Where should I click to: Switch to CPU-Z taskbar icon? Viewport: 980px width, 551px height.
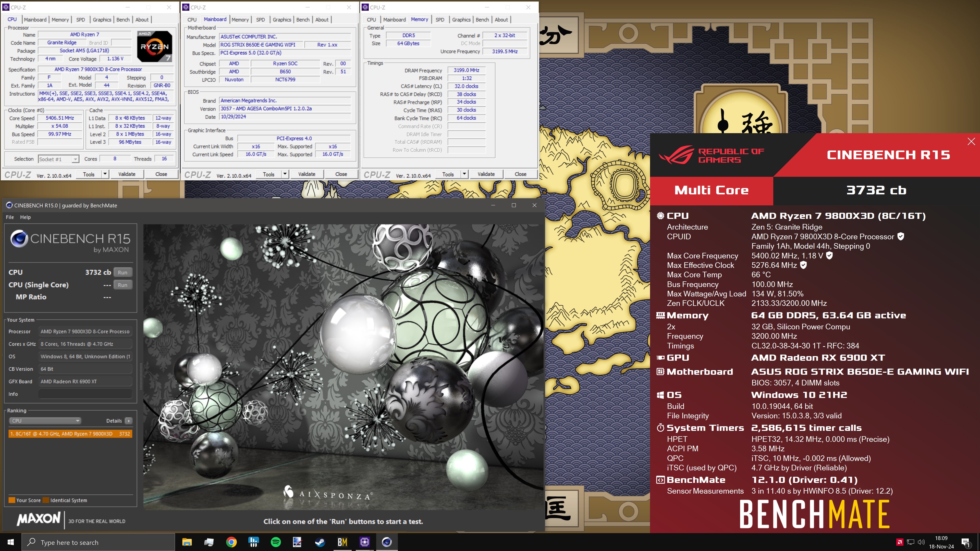(364, 542)
